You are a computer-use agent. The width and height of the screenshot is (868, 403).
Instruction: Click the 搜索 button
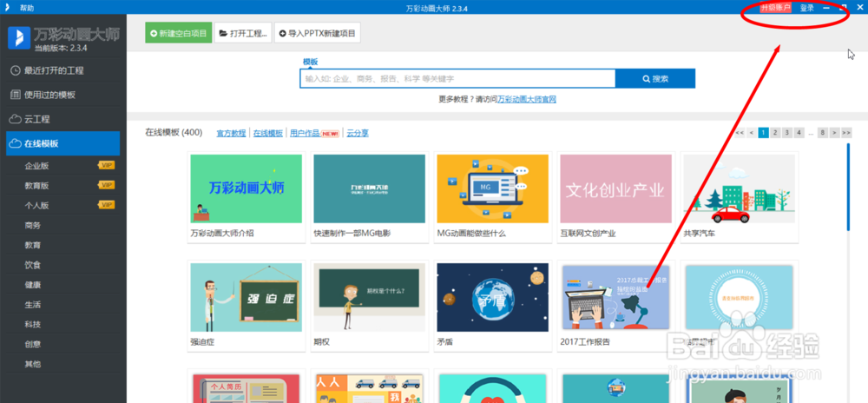655,79
